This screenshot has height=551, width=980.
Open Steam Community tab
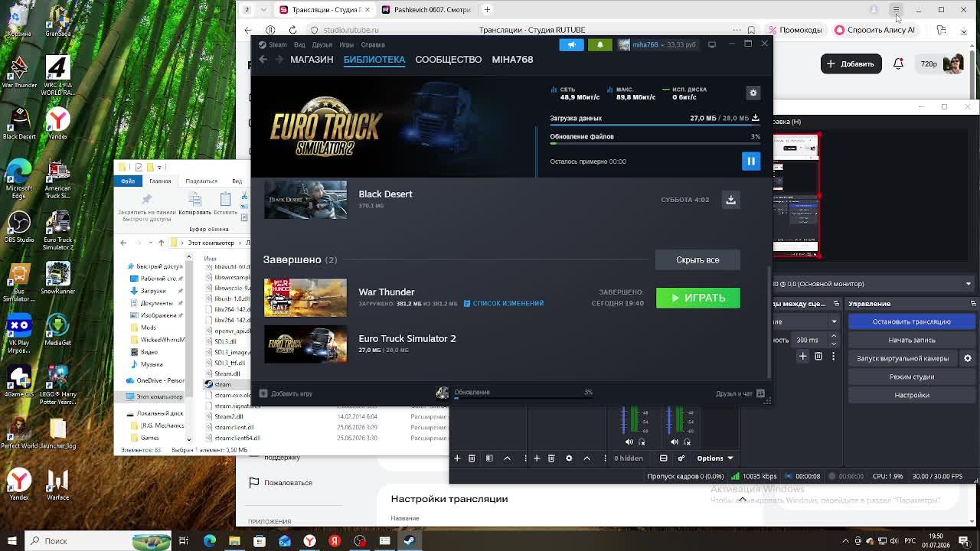(x=449, y=59)
